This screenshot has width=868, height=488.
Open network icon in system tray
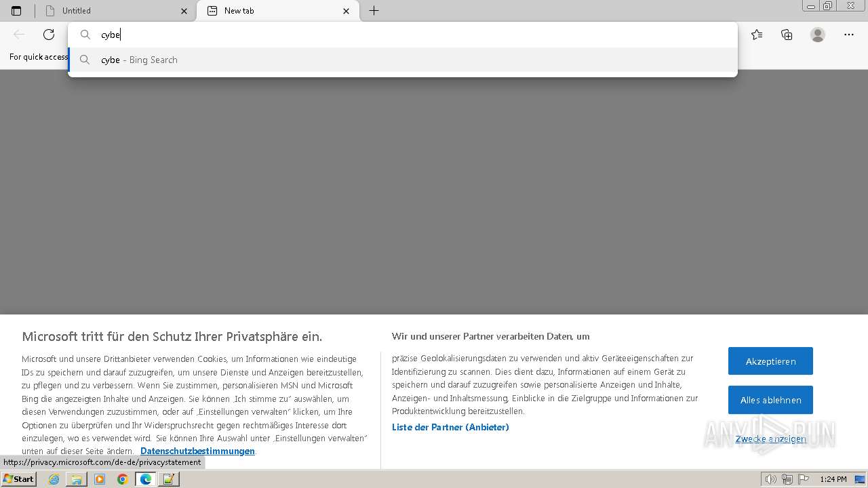(x=787, y=479)
